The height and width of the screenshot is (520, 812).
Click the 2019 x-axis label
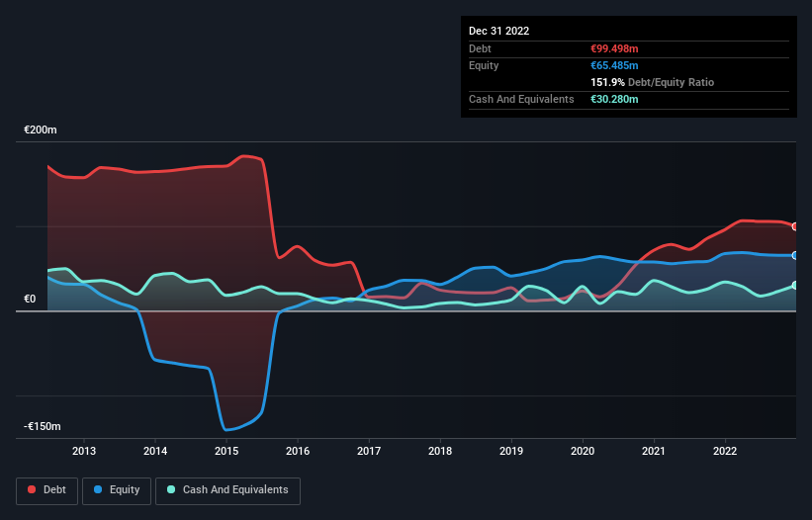[511, 451]
